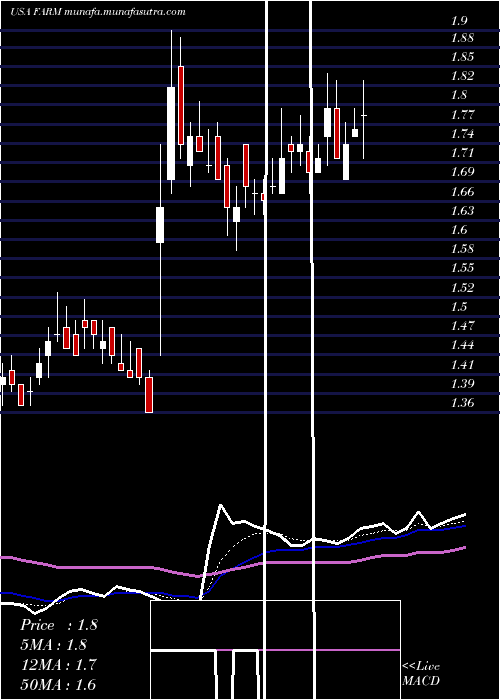Click the '12MA : 1.7' readout
The width and height of the screenshot is (500, 700).
(58, 664)
